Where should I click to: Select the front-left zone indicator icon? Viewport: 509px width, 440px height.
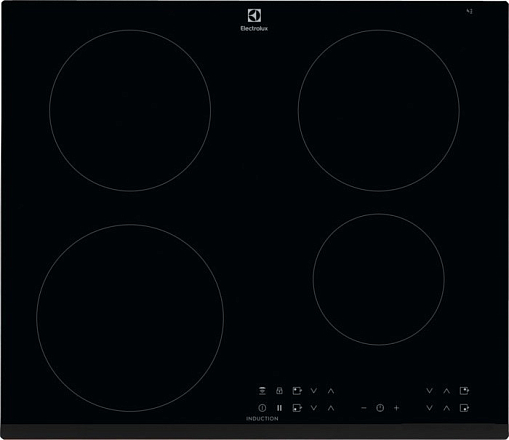[x=297, y=408]
